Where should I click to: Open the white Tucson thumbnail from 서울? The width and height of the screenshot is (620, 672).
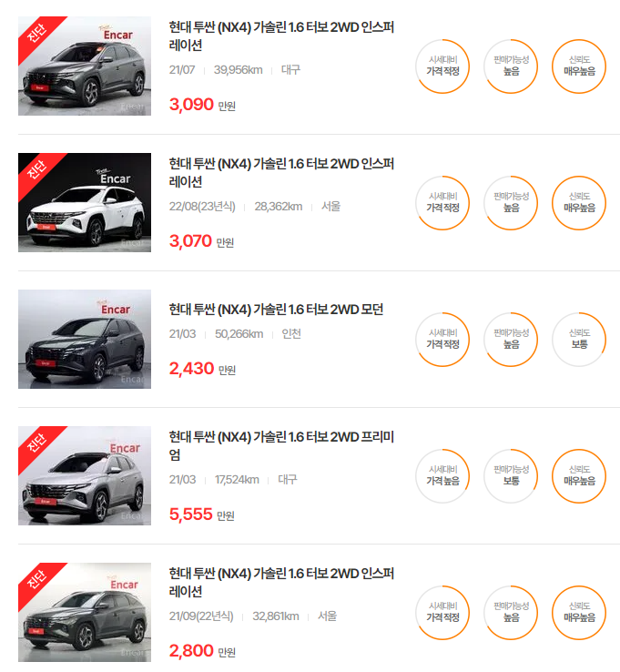pos(85,202)
